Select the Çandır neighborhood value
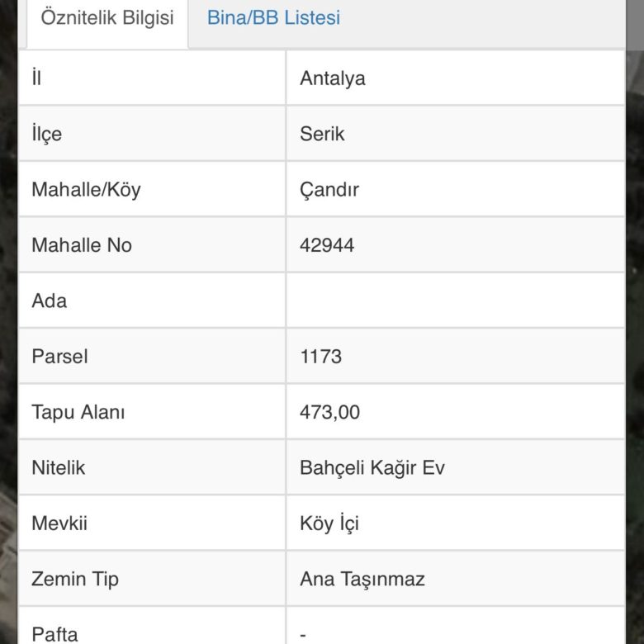 coord(329,189)
